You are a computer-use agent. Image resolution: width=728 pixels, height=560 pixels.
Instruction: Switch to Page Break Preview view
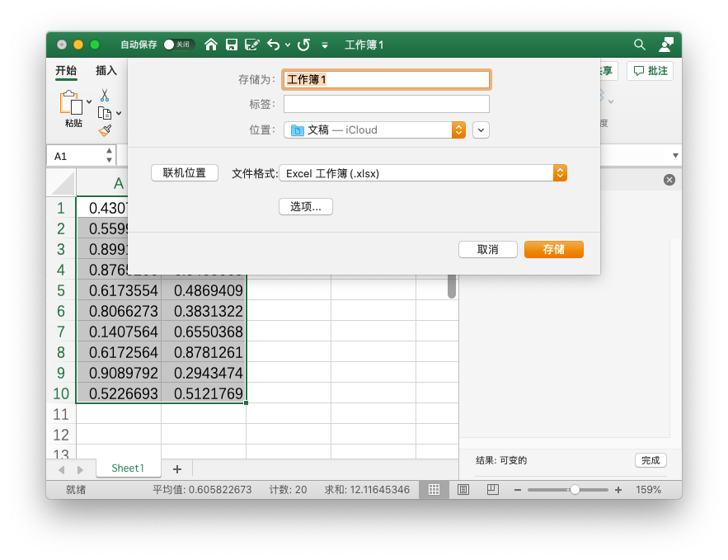click(492, 489)
